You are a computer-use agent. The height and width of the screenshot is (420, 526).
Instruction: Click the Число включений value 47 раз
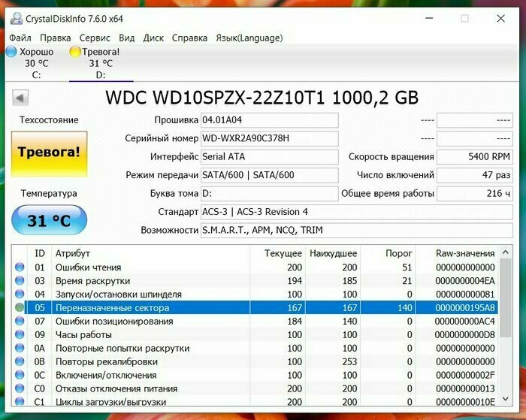point(475,175)
